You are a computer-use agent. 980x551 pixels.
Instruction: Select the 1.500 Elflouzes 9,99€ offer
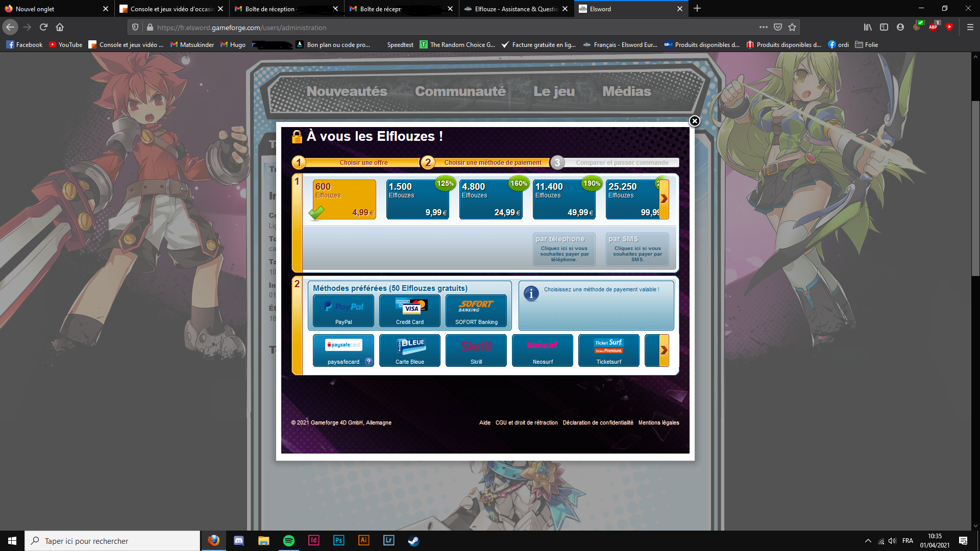(418, 199)
